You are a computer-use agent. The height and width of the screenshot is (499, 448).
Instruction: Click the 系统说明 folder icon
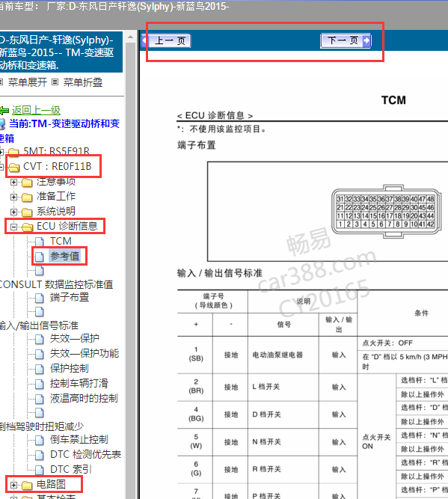pos(27,212)
